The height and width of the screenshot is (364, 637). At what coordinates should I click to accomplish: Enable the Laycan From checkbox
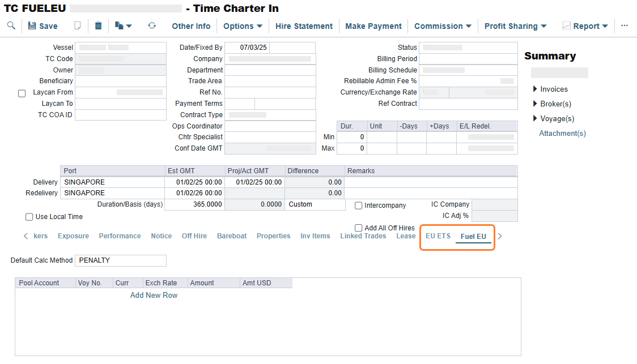pos(21,93)
